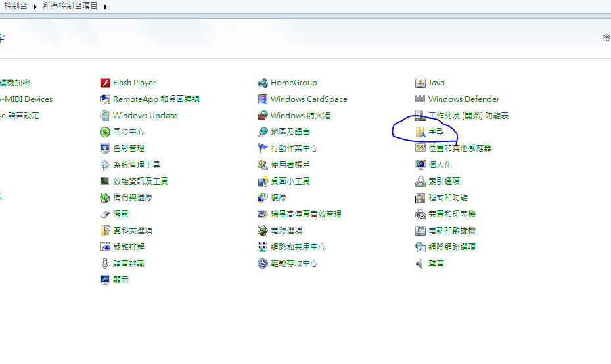Open the Windows Update icon
This screenshot has height=364, width=611.
point(105,116)
